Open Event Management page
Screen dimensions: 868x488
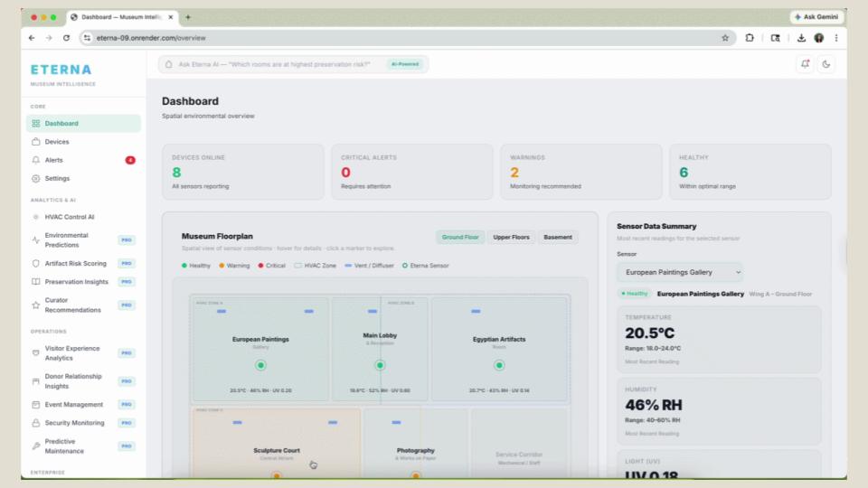83,405
